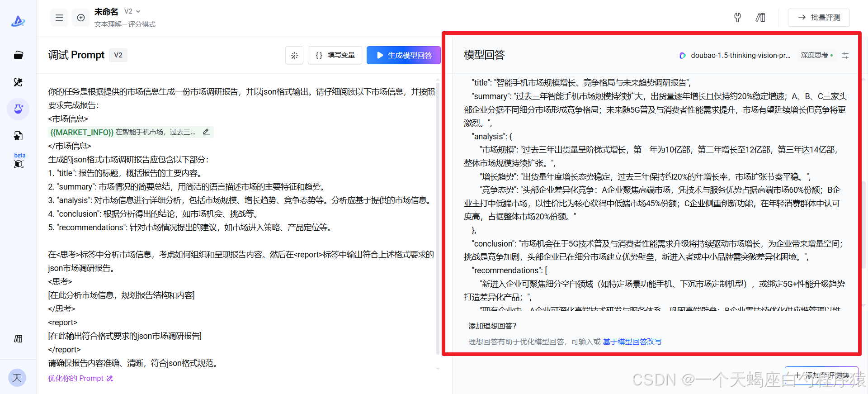Open the doubao-1.5-thinking-vision model selector
868x394 pixels.
click(735, 55)
